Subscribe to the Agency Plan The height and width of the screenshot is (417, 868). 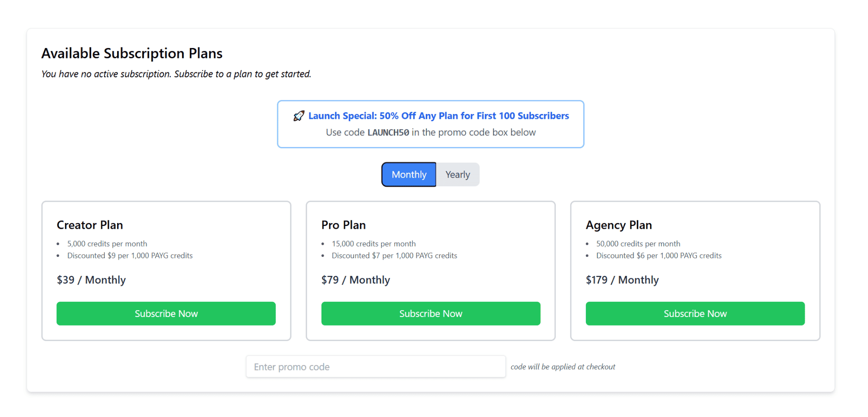(x=695, y=313)
